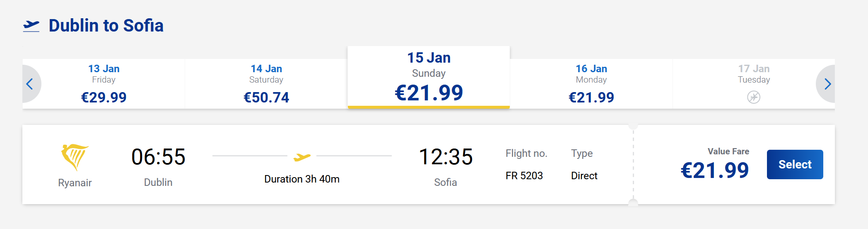Click flight number FR 5203
868x229 pixels.
(x=524, y=176)
